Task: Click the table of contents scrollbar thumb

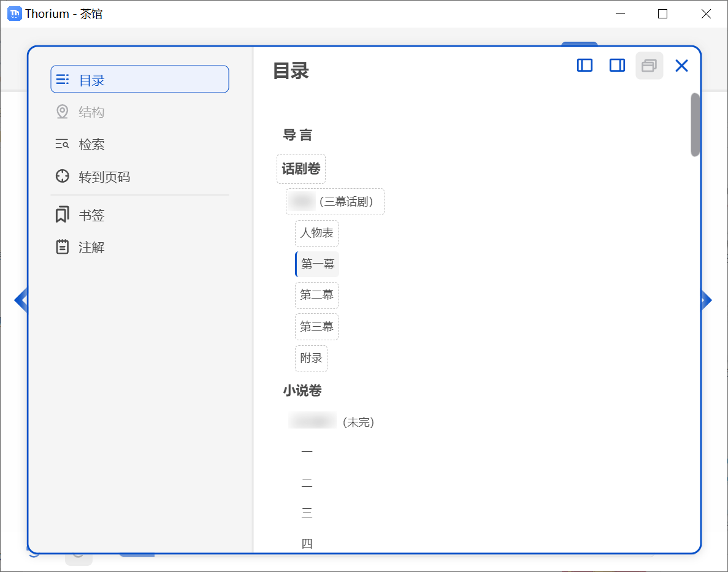Action: [696, 123]
